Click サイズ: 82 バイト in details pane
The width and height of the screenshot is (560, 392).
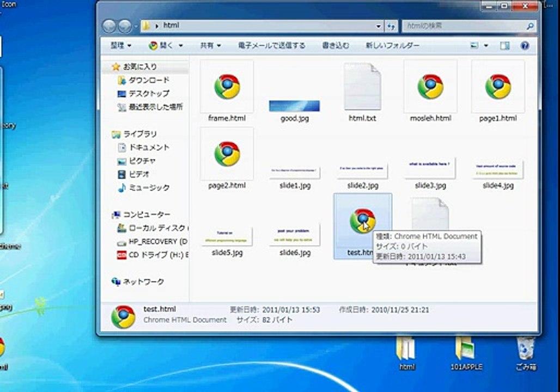(x=265, y=320)
